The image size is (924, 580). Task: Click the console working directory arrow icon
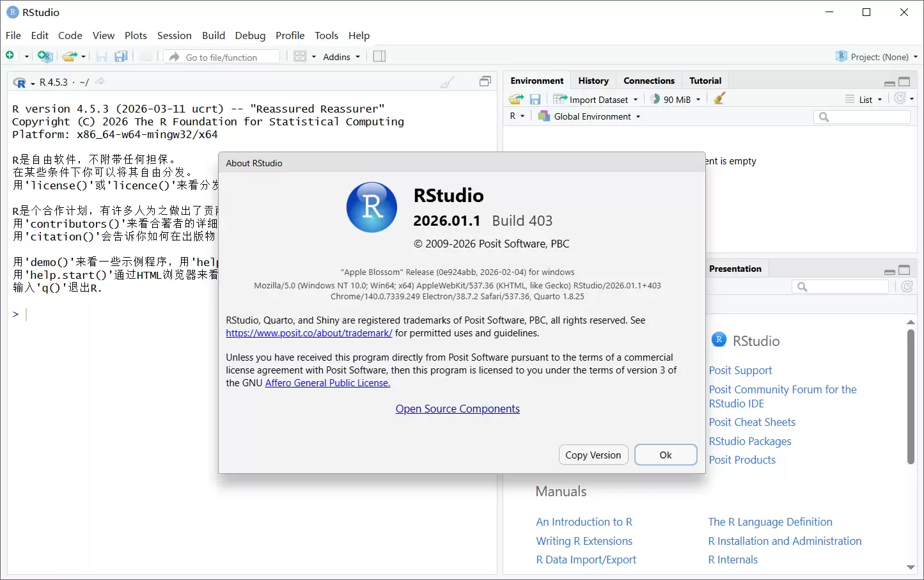click(100, 82)
